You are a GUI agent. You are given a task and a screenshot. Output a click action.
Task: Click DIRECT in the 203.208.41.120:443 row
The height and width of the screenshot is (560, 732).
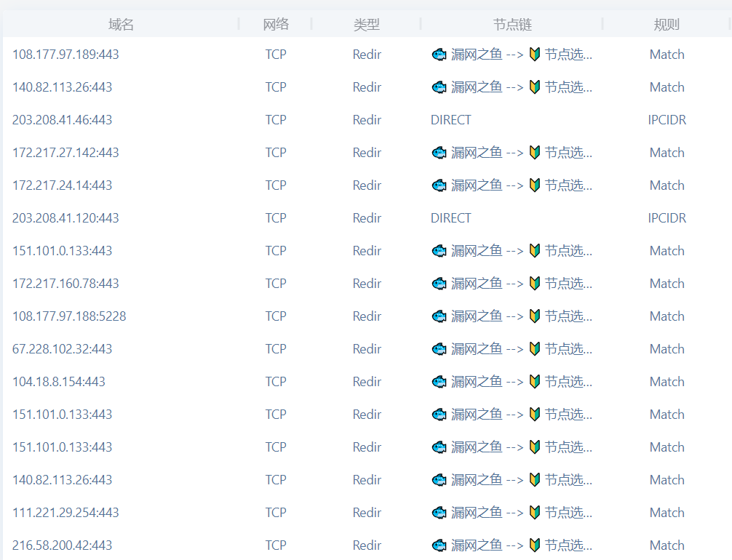[451, 218]
